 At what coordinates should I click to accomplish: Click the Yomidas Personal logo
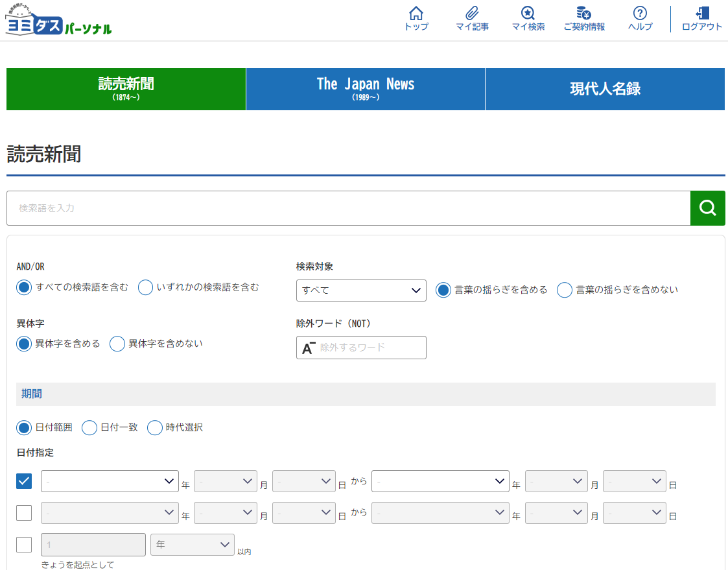click(58, 20)
